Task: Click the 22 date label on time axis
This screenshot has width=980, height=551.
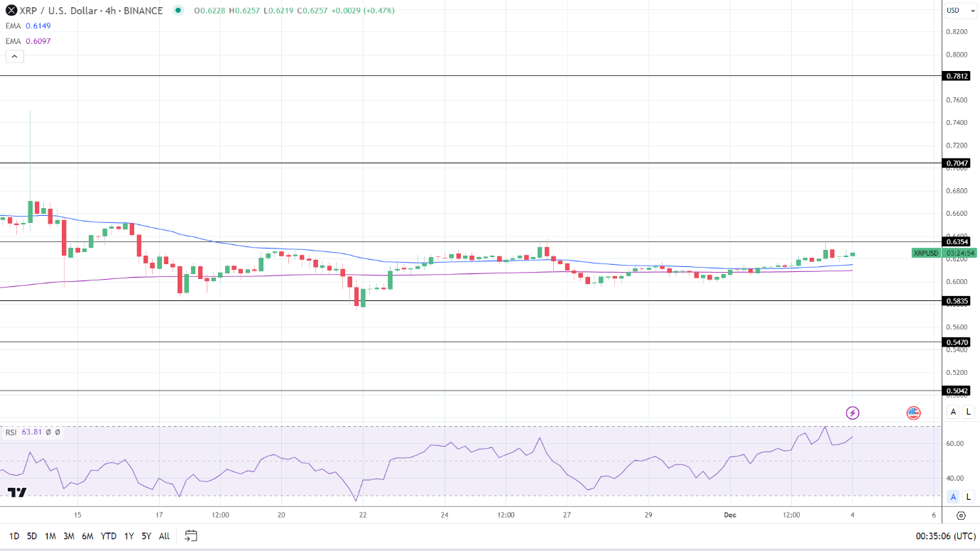Action: (363, 515)
